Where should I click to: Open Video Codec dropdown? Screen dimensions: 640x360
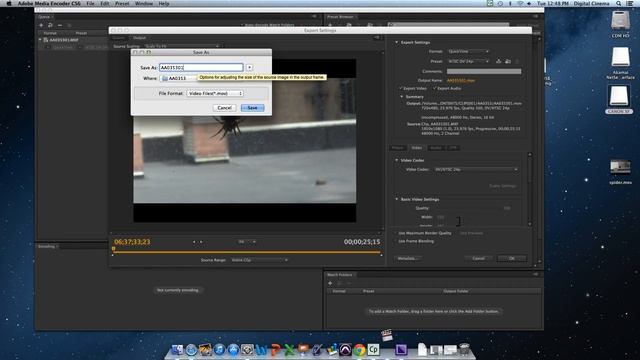[x=476, y=169]
